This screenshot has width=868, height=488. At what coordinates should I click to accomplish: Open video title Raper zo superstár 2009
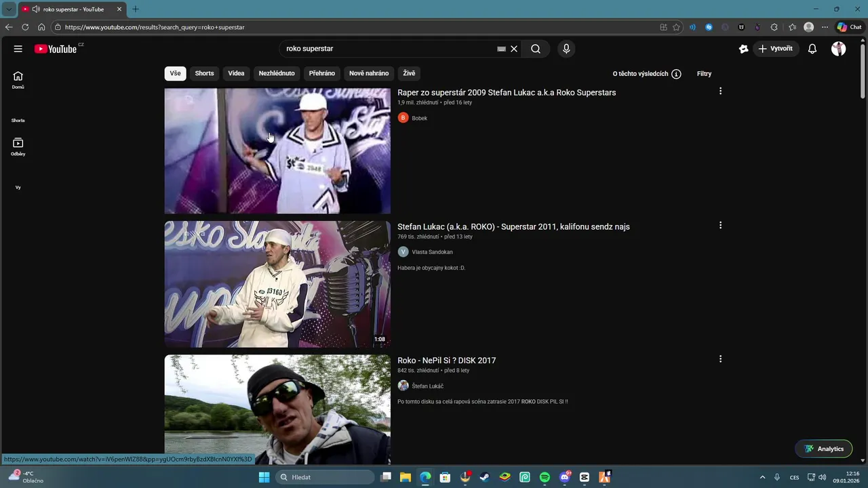pyautogui.click(x=507, y=92)
